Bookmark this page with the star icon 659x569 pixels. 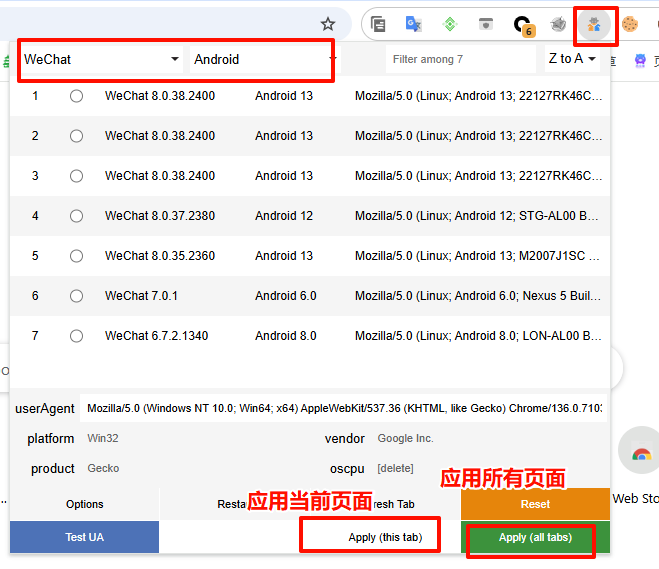tap(328, 24)
